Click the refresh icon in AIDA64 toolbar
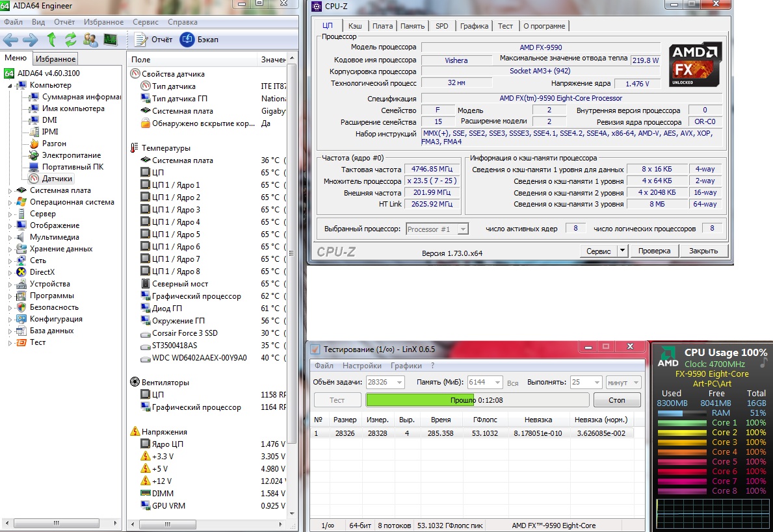 click(70, 40)
